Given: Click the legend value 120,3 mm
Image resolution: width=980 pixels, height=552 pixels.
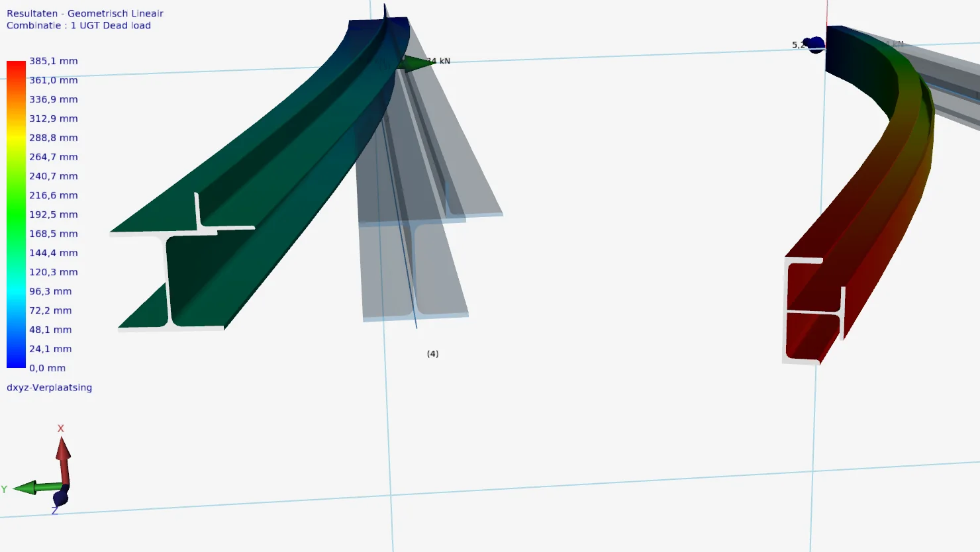Looking at the screenshot, I should (x=54, y=272).
